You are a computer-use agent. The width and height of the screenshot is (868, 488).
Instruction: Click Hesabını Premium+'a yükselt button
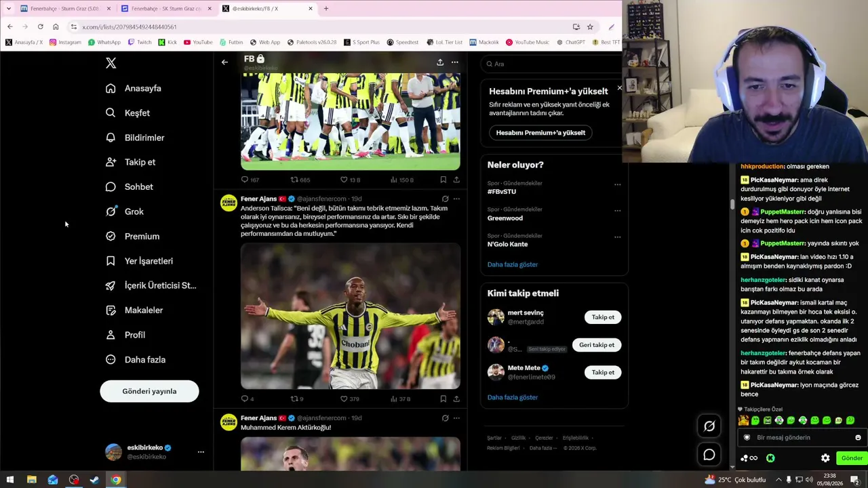click(540, 133)
